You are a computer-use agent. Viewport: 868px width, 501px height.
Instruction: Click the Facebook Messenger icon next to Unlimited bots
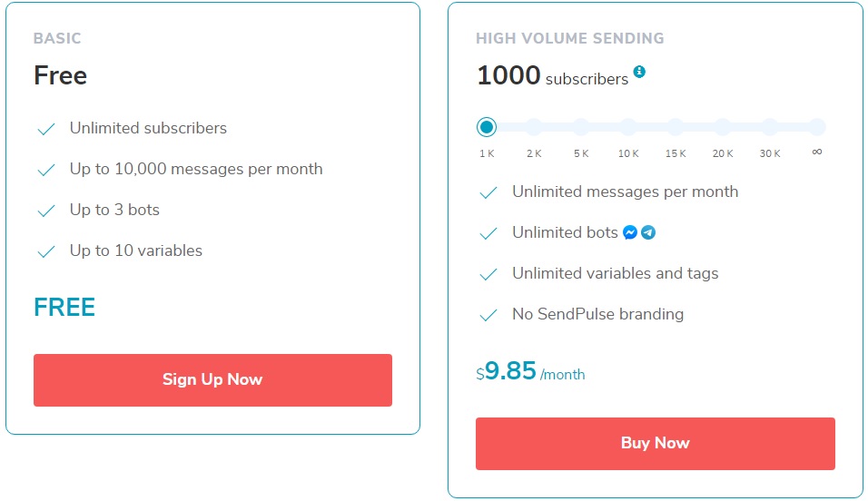[630, 232]
